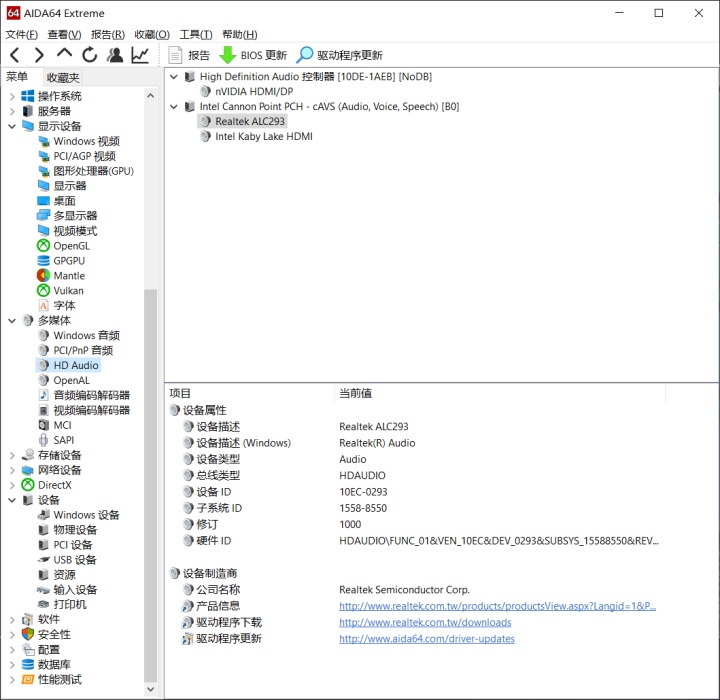
Task: Open the aida64.com/driver-updates link
Action: 427,639
